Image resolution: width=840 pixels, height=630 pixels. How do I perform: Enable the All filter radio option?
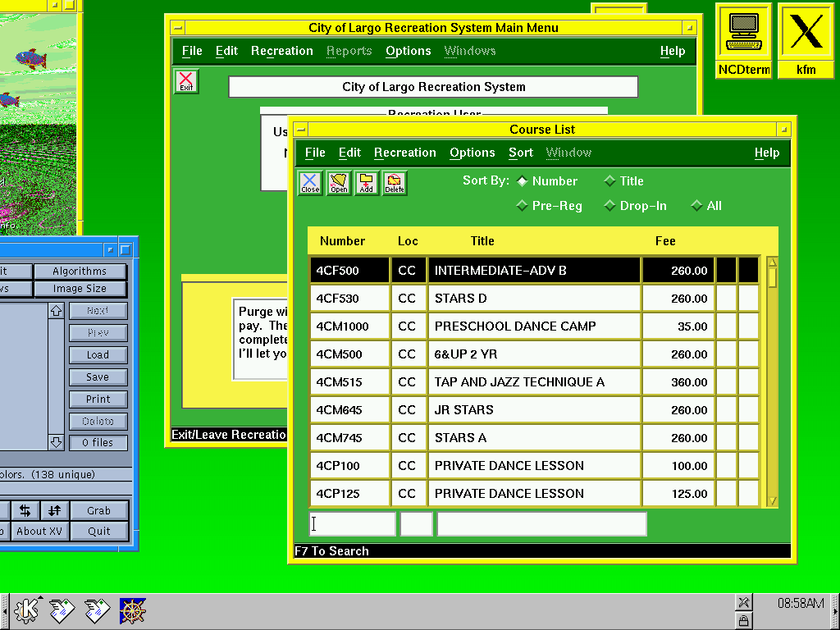pos(696,206)
